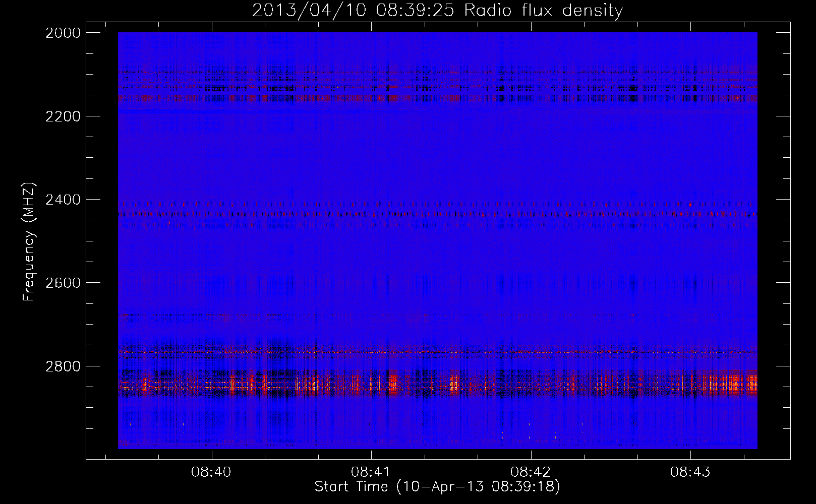The height and width of the screenshot is (504, 816).
Task: Click the plot title "2013/04/10 08:39:25 Radio flux density"
Action: point(437,10)
